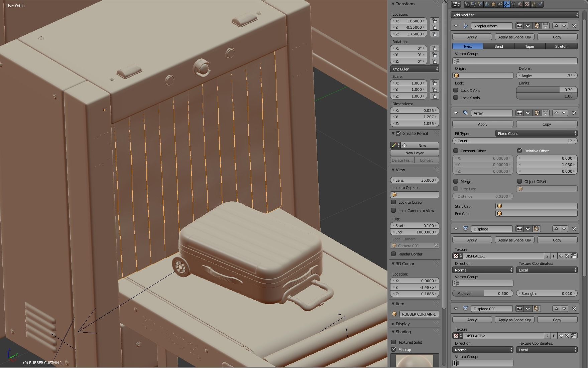
Task: Toggle SimpleDeform render visibility camera icon
Action: point(519,26)
